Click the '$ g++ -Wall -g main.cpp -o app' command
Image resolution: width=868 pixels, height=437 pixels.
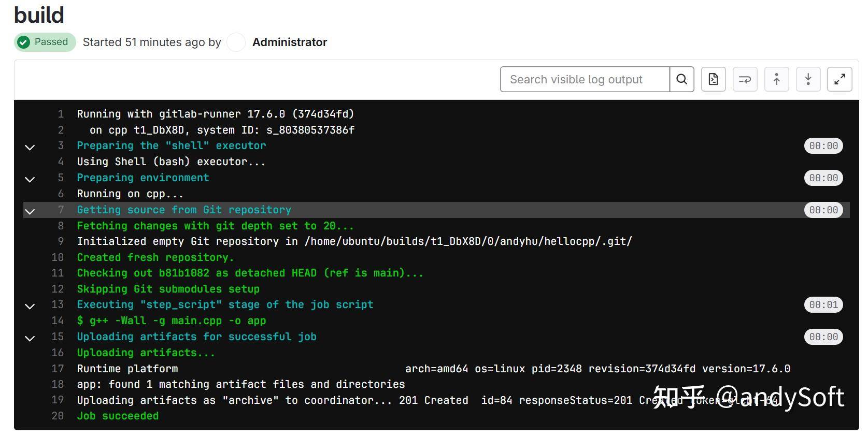[172, 321]
